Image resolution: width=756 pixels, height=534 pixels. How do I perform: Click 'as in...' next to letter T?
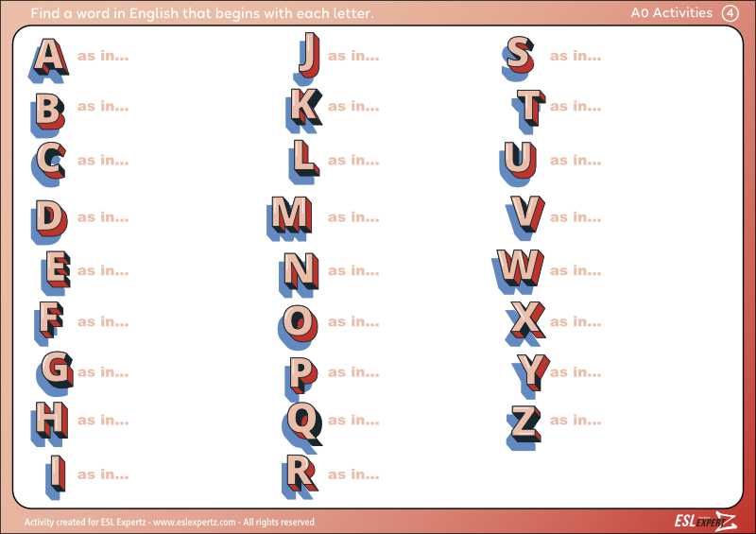pos(576,106)
